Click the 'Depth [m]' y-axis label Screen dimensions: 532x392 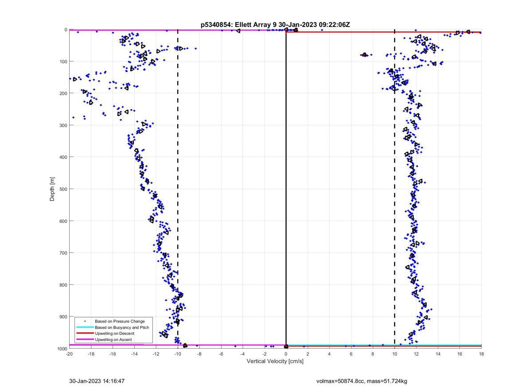[x=52, y=189]
